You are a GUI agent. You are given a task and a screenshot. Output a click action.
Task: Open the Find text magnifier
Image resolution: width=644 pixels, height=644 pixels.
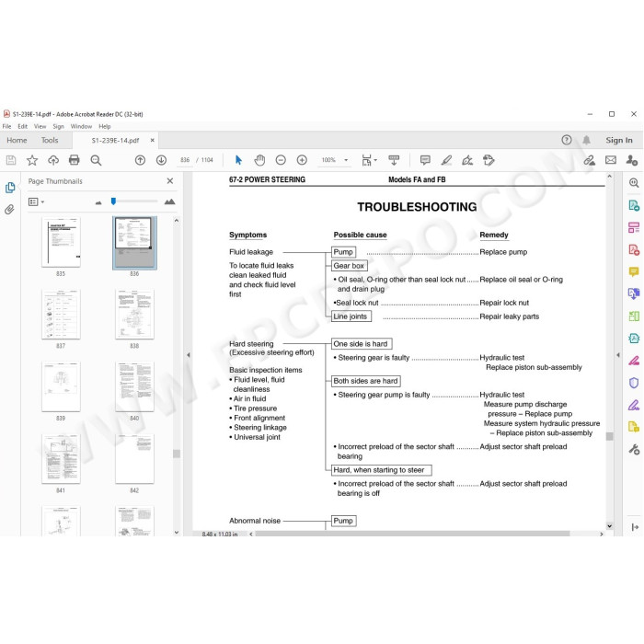click(96, 160)
